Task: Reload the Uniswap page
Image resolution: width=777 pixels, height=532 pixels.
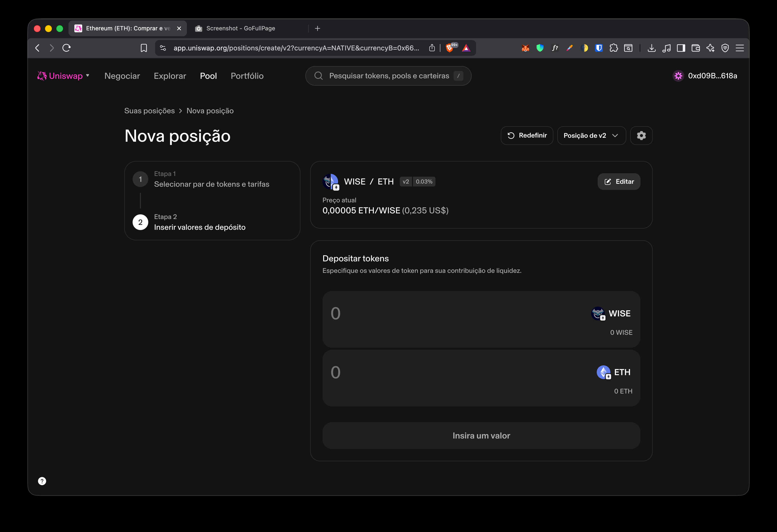Action: (67, 48)
